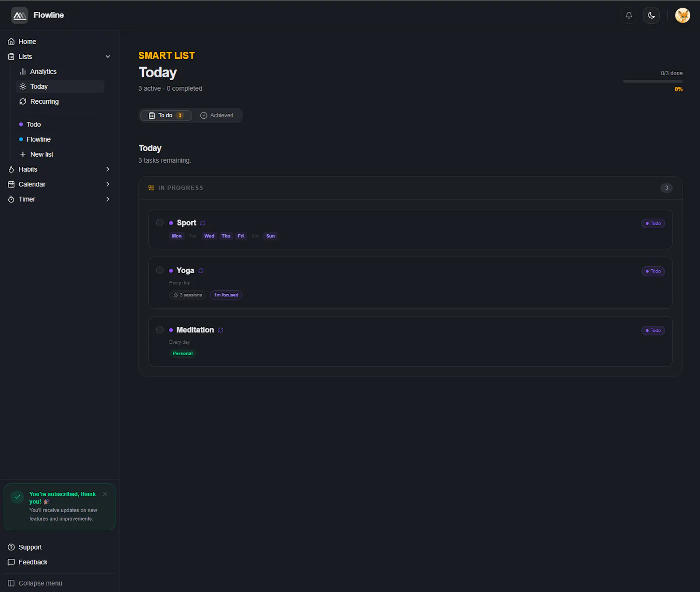Open the fox avatar profile menu

tap(682, 15)
